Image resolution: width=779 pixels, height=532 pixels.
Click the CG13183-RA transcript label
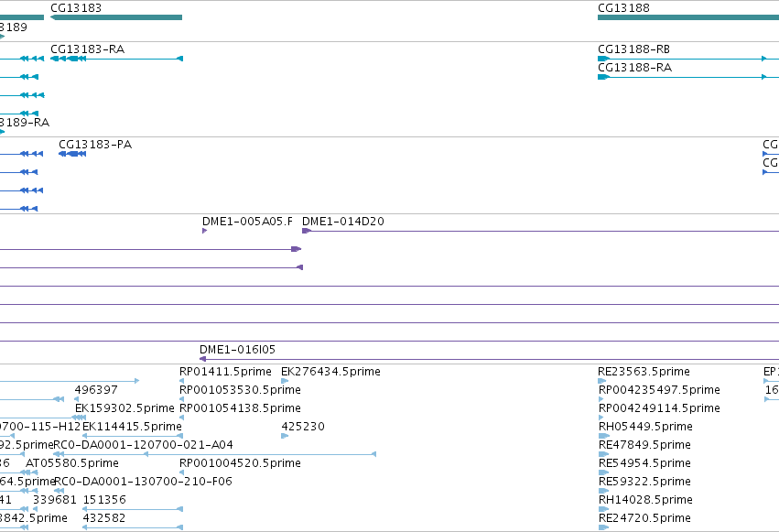88,49
